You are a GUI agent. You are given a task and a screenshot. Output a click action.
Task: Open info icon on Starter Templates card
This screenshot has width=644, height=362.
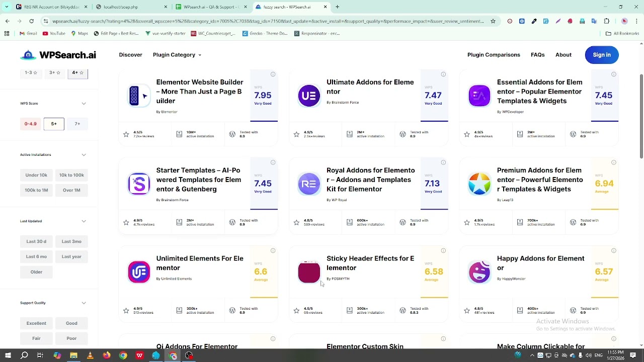pos(273,162)
